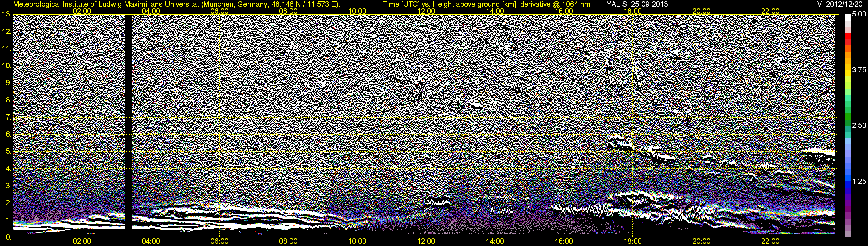Click the 3 km height axis label
This screenshot has width=868, height=246.
(8, 186)
